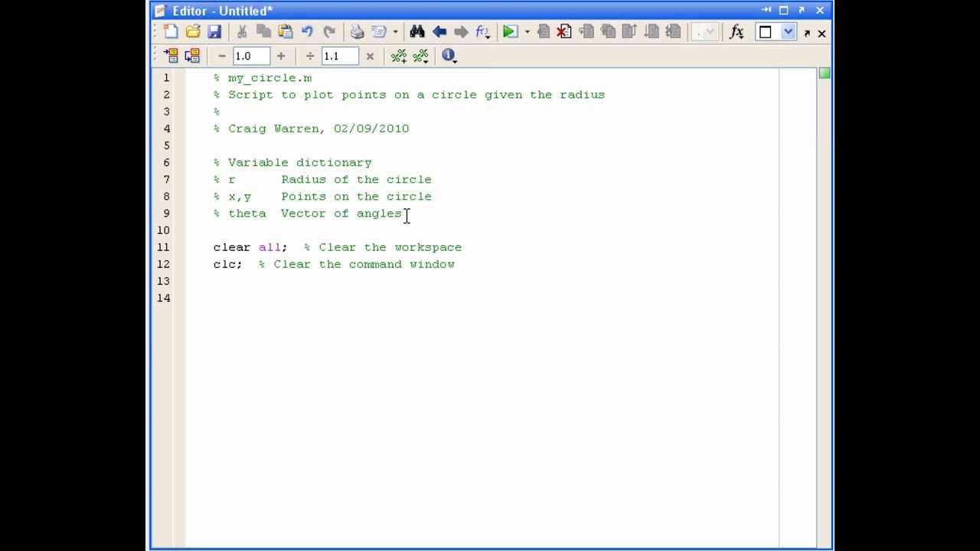The width and height of the screenshot is (980, 551).
Task: Multiply value with the × button
Action: [x=370, y=55]
